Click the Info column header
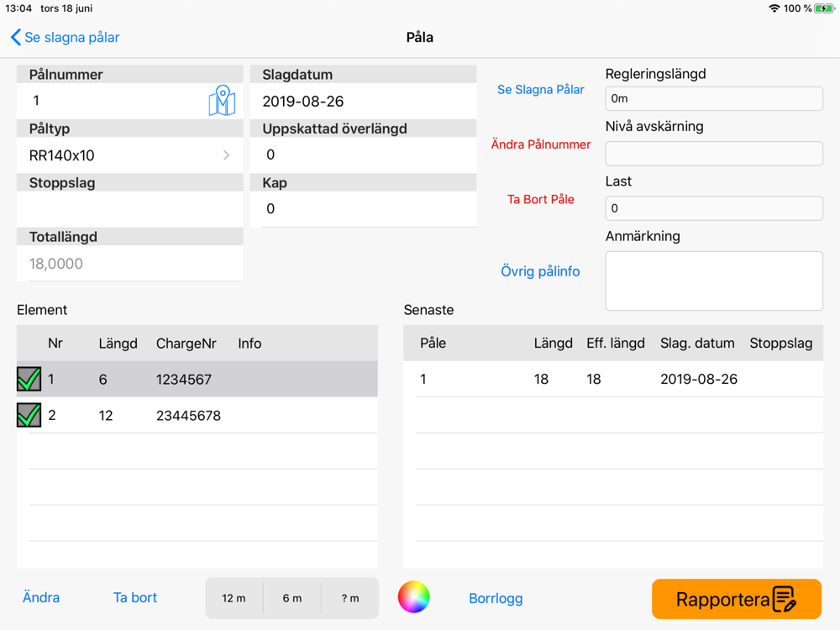This screenshot has width=840, height=630. click(x=249, y=344)
